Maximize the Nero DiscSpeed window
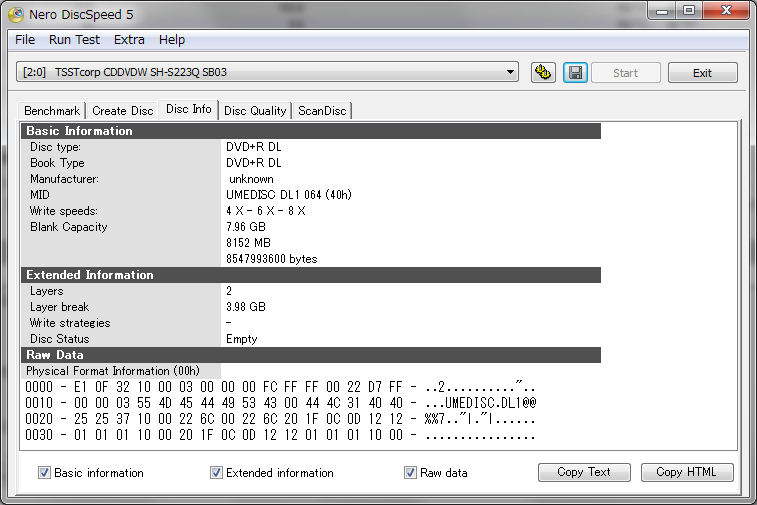The height and width of the screenshot is (505, 757). 689,11
